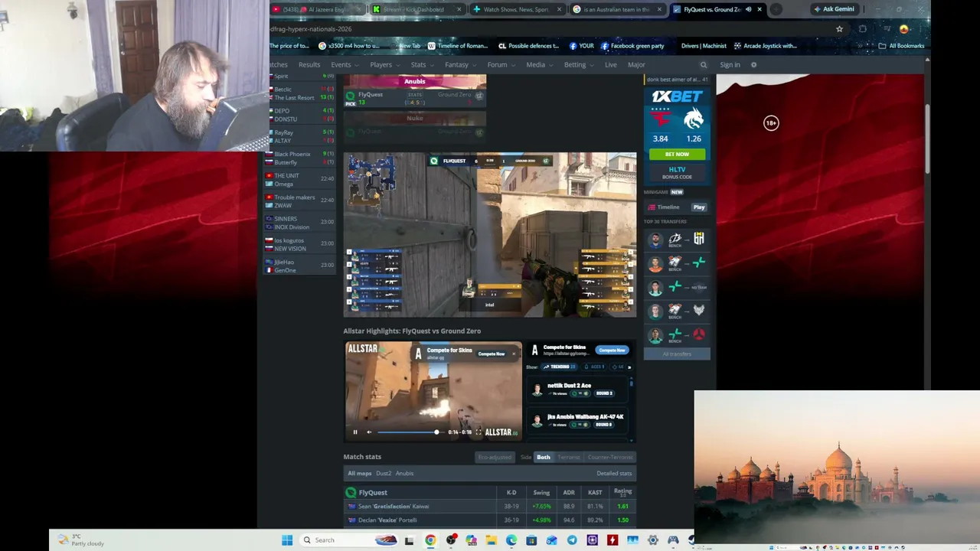Screen dimensions: 980x551
Task: Switch to Watch Shows, News, Sport tab
Action: pyautogui.click(x=517, y=9)
